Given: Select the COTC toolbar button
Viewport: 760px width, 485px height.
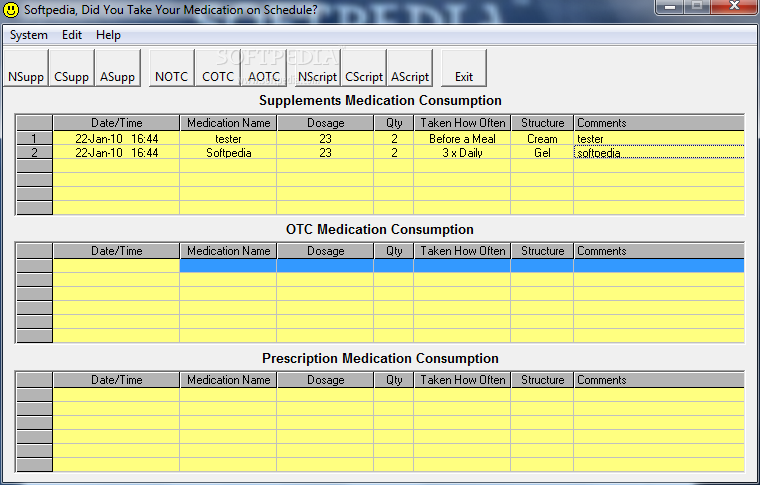Looking at the screenshot, I should coord(218,68).
